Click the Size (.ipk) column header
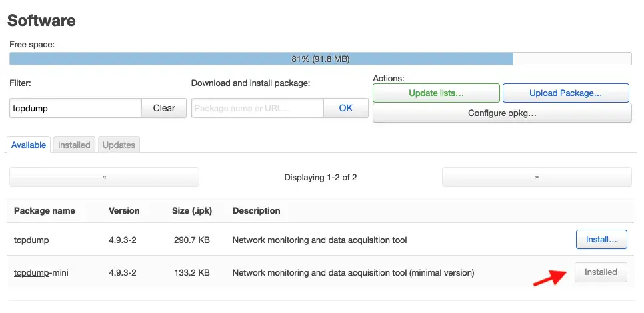Image resolution: width=644 pixels, height=313 pixels. pos(192,211)
